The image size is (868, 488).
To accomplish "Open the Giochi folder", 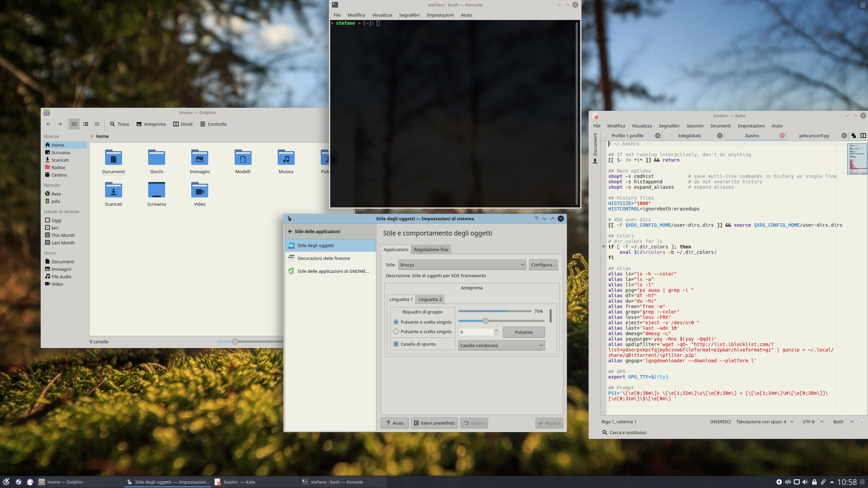I will tap(157, 161).
